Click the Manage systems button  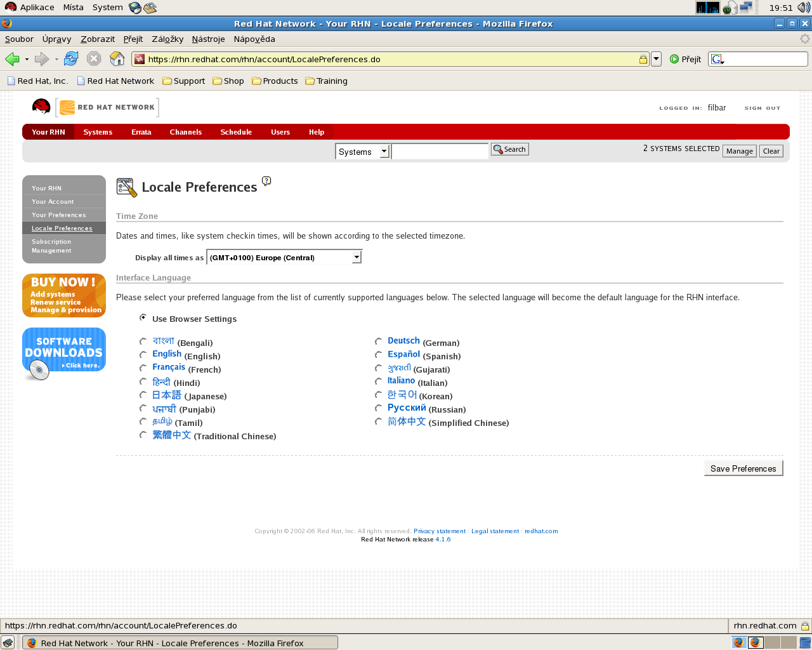point(740,151)
